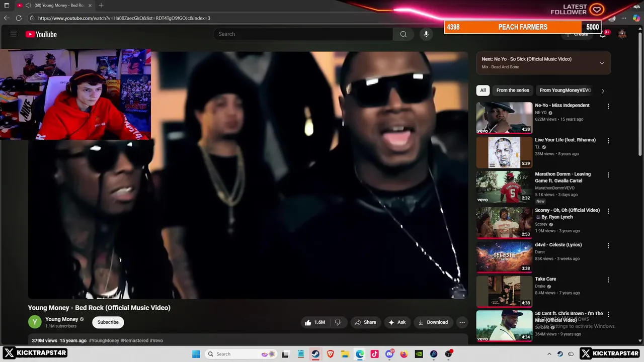This screenshot has height=362, width=644.
Task: Open 50 Cent I'm The Man title
Action: coord(569,317)
